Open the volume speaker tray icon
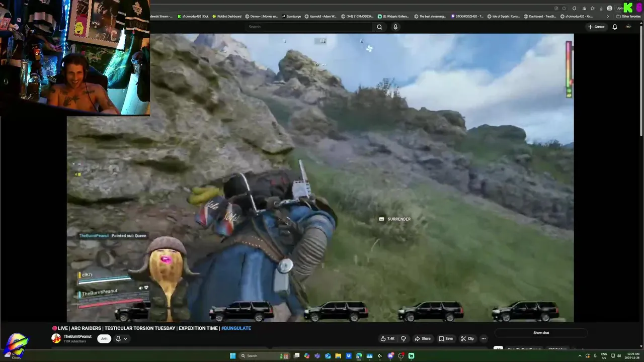The image size is (644, 362). (619, 356)
